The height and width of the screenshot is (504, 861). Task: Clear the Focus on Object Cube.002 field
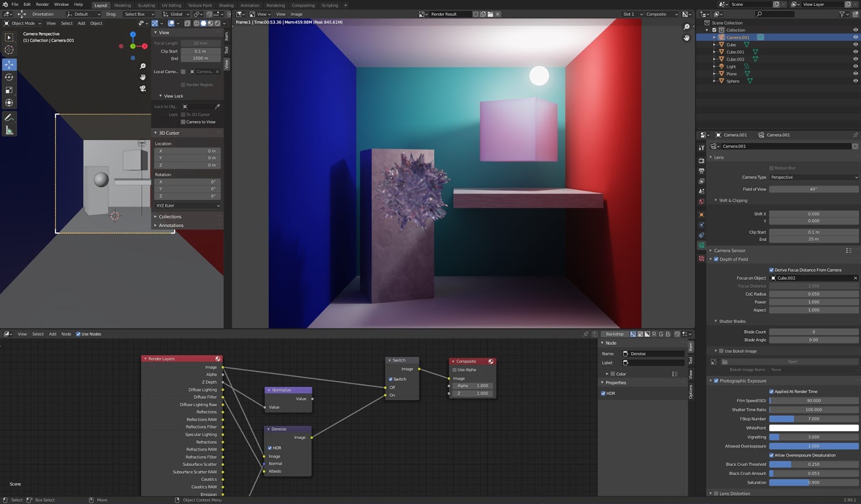[x=855, y=278]
